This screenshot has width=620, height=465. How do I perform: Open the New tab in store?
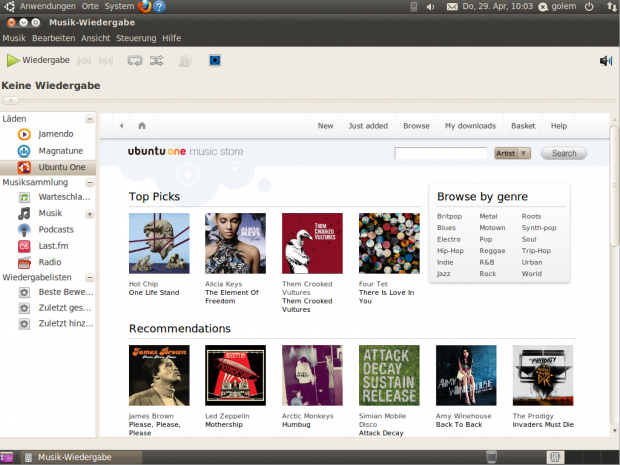click(325, 126)
